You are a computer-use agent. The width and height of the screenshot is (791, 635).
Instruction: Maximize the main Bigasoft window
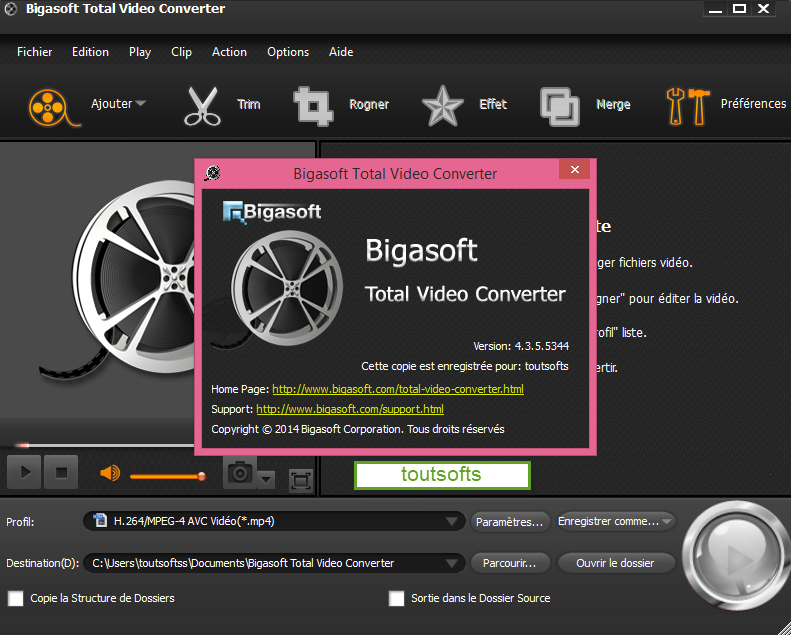740,9
